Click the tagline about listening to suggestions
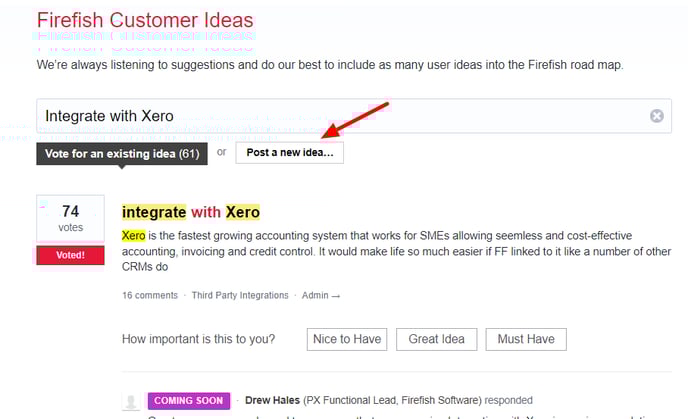 click(330, 65)
